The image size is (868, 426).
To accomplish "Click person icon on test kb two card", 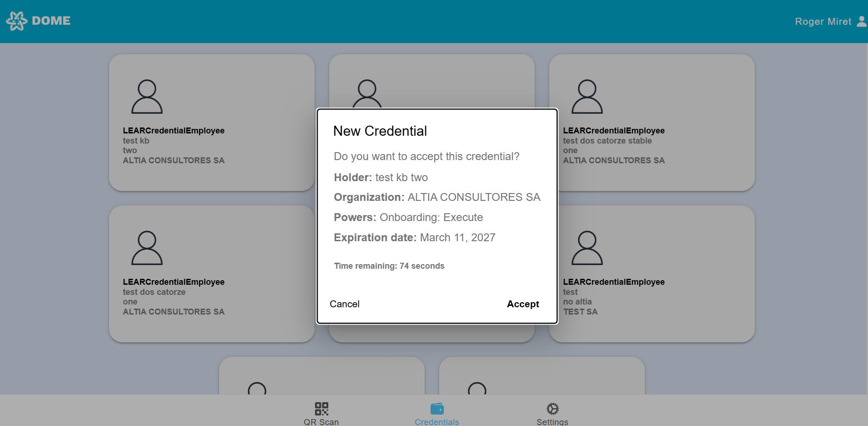I will click(147, 97).
